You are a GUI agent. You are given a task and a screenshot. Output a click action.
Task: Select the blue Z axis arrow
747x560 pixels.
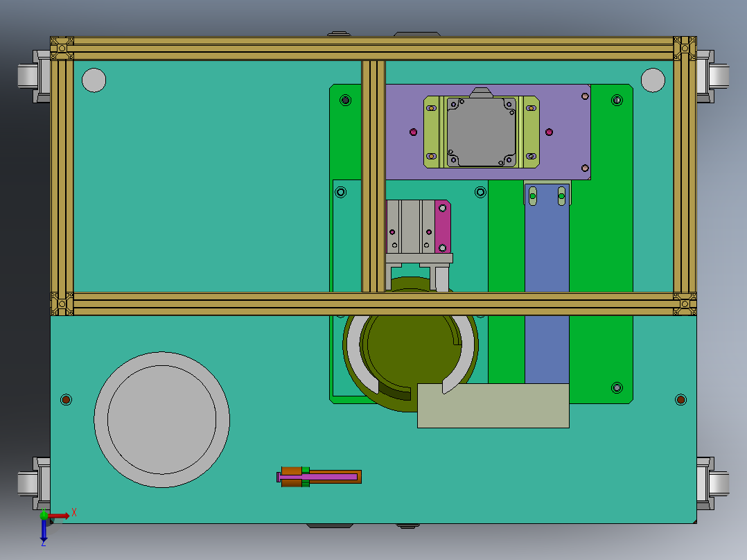pos(44,530)
